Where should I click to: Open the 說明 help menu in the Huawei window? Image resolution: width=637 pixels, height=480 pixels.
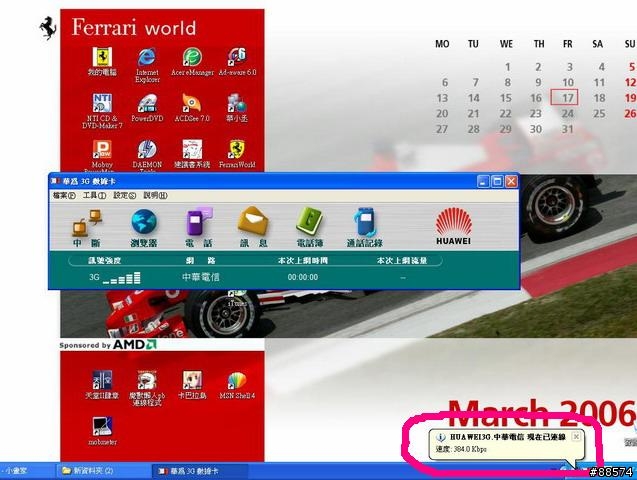coord(155,196)
